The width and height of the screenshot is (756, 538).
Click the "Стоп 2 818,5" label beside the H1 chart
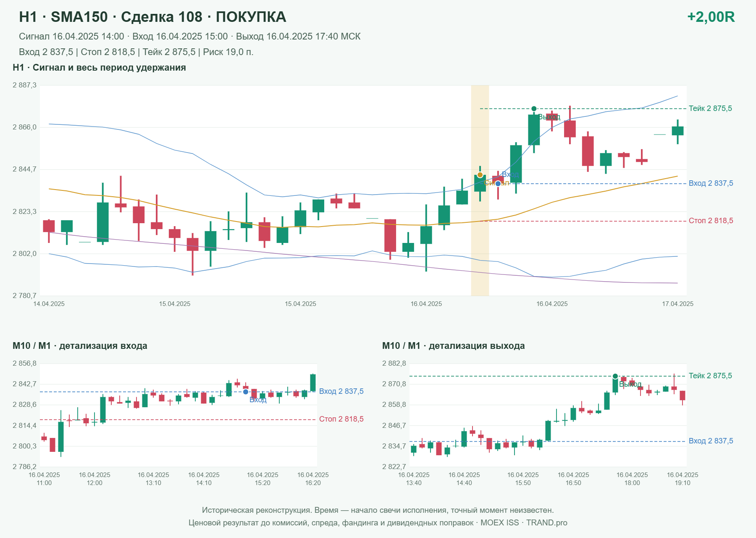click(x=711, y=221)
